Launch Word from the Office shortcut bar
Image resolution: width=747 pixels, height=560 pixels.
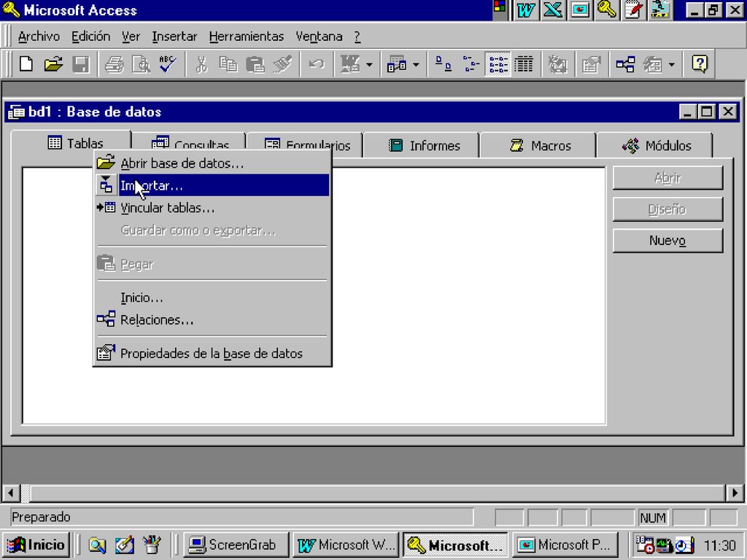[x=525, y=9]
